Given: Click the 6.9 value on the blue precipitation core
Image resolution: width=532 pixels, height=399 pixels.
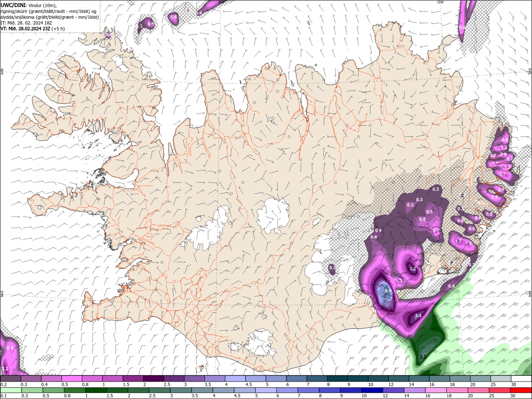Looking at the screenshot, I should pyautogui.click(x=388, y=291).
